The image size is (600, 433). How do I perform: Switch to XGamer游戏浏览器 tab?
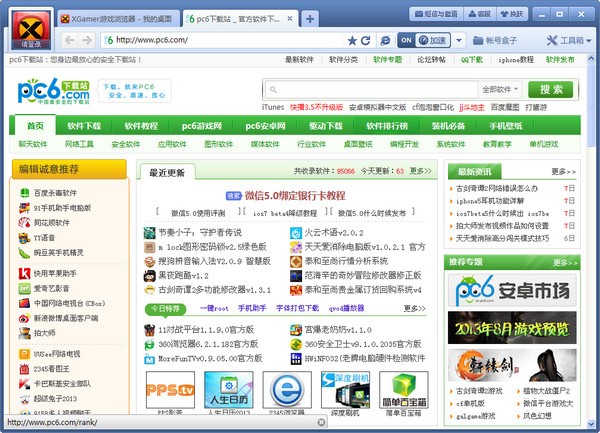119,19
